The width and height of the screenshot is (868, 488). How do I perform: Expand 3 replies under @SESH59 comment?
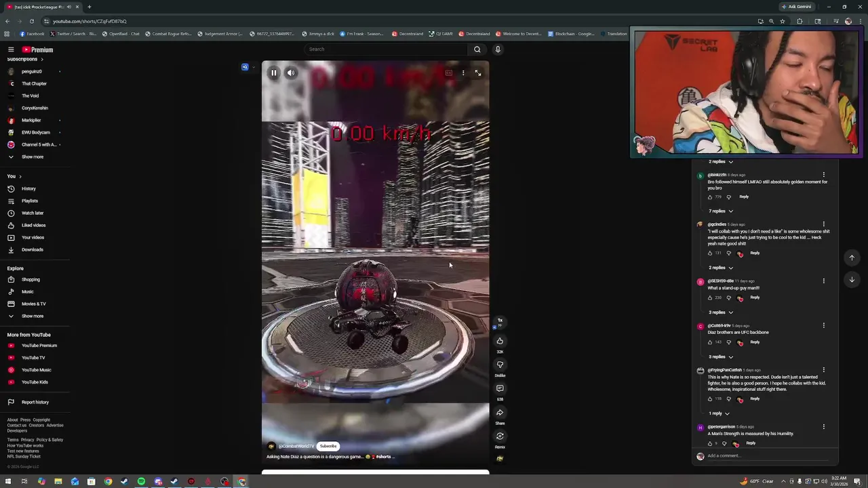(721, 312)
